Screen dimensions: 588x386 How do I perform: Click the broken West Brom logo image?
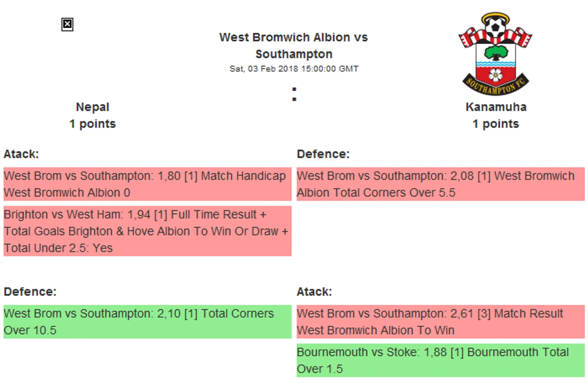(x=67, y=25)
